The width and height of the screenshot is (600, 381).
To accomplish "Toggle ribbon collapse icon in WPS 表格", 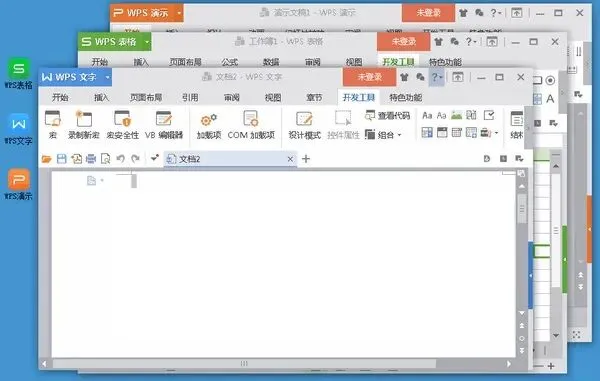I will pyautogui.click(x=492, y=42).
